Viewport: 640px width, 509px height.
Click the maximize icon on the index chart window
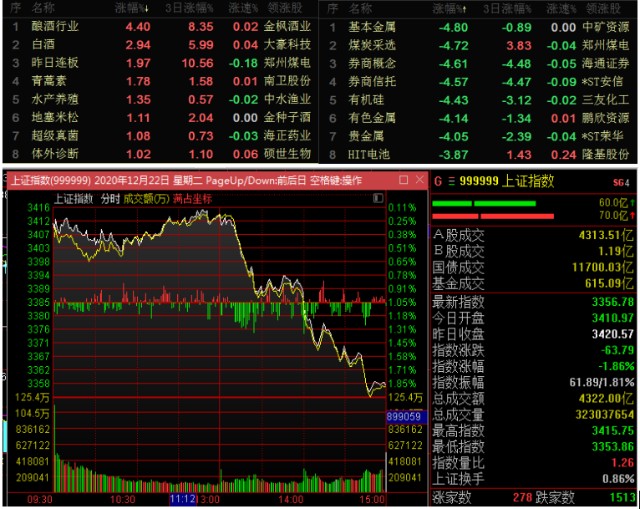403,180
